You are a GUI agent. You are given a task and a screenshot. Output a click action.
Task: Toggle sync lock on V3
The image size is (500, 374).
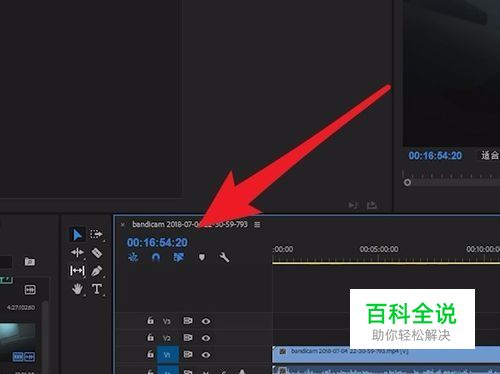tap(188, 321)
